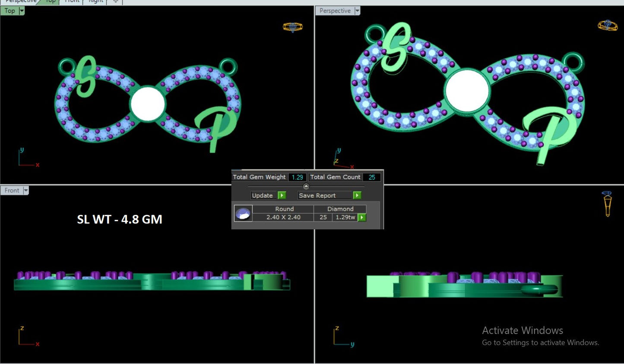Click the ring icon in Top viewport
Screen dimensions: 624x364
(x=292, y=27)
